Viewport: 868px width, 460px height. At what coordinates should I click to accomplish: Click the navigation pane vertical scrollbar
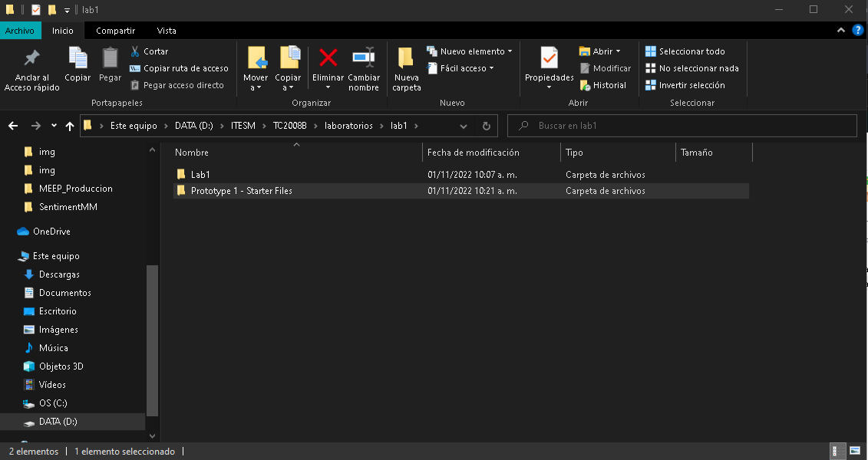point(152,337)
